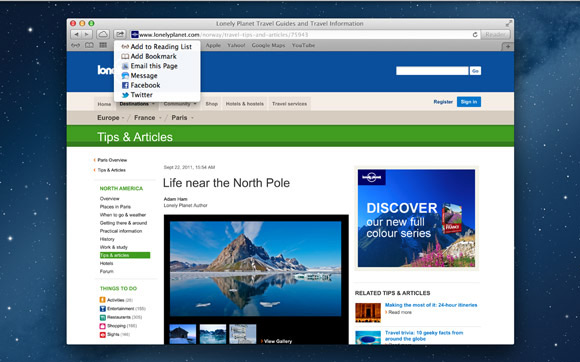Click the Register link
Image resolution: width=580 pixels, height=362 pixels.
pos(443,102)
